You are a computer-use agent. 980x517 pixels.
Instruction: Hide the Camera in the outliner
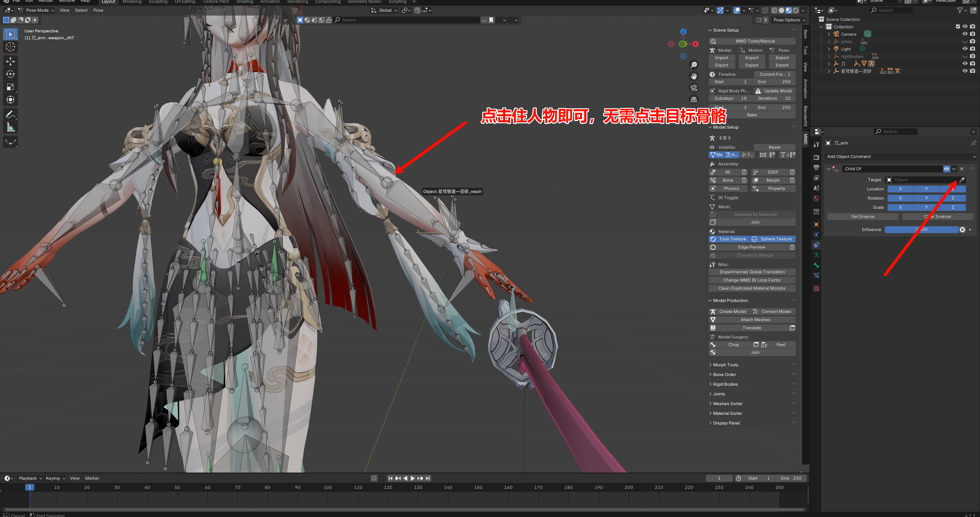(x=965, y=34)
